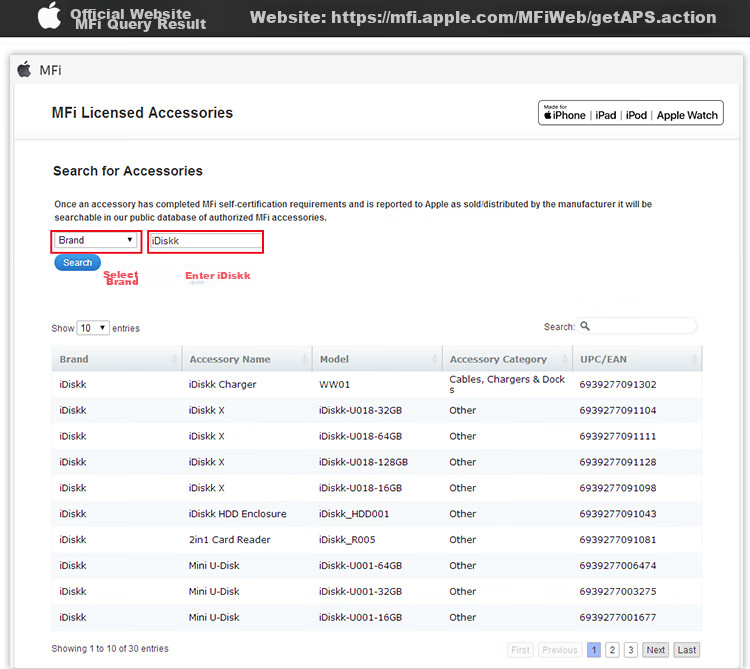Screen dimensions: 750x669
Task: Click model iDiskk_HDD001
Action: coord(354,514)
